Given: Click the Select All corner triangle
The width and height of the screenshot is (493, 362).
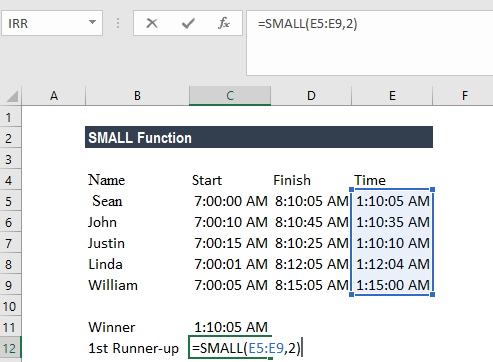Looking at the screenshot, I should point(11,96).
